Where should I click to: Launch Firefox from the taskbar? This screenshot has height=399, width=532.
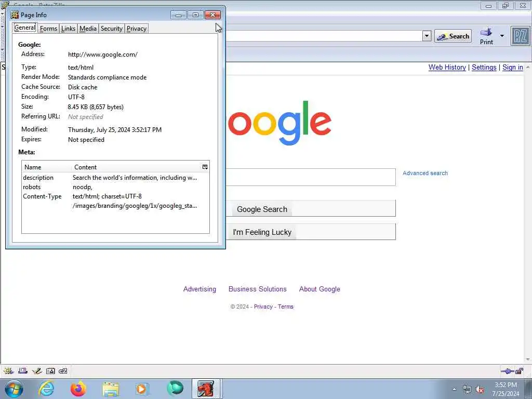coord(78,389)
